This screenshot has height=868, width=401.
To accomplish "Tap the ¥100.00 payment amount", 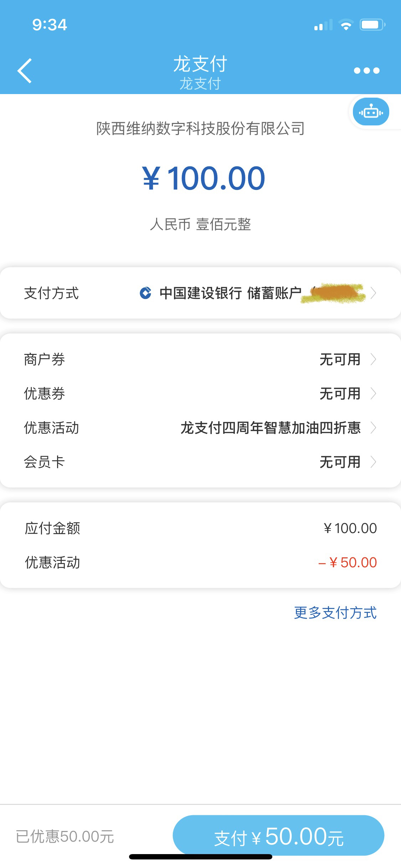I will point(204,178).
